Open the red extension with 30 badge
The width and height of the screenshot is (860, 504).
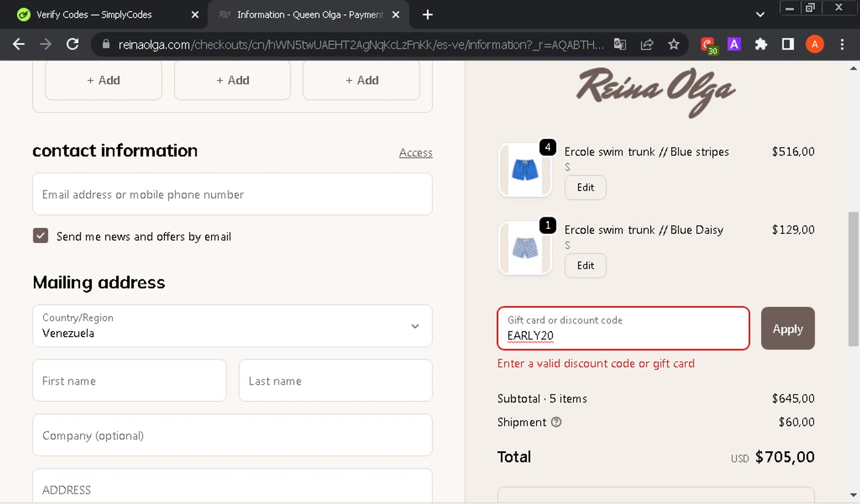coord(708,45)
